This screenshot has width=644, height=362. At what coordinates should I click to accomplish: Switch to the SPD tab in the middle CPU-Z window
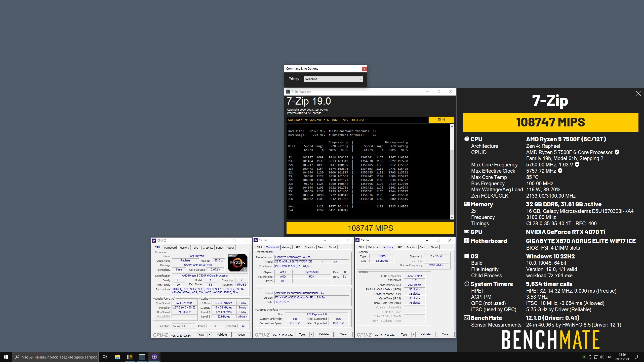298,247
